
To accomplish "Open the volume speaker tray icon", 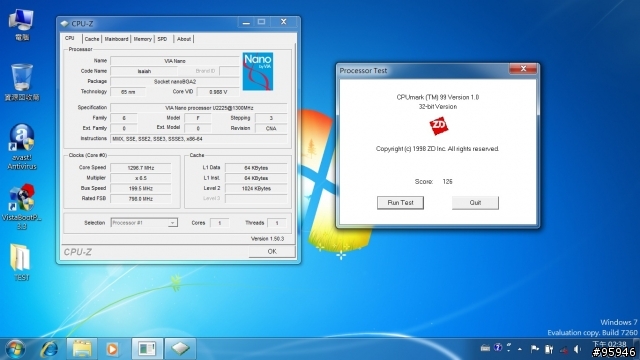I will coord(577,349).
